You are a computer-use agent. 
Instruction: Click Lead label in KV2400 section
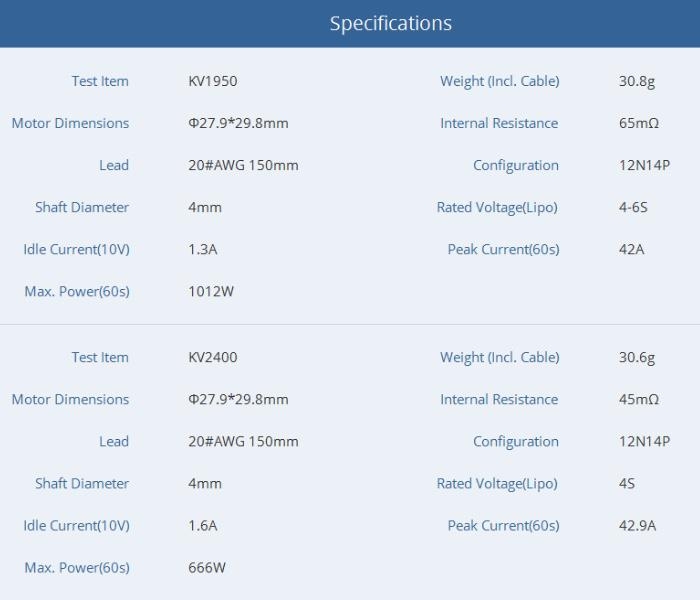click(x=114, y=441)
